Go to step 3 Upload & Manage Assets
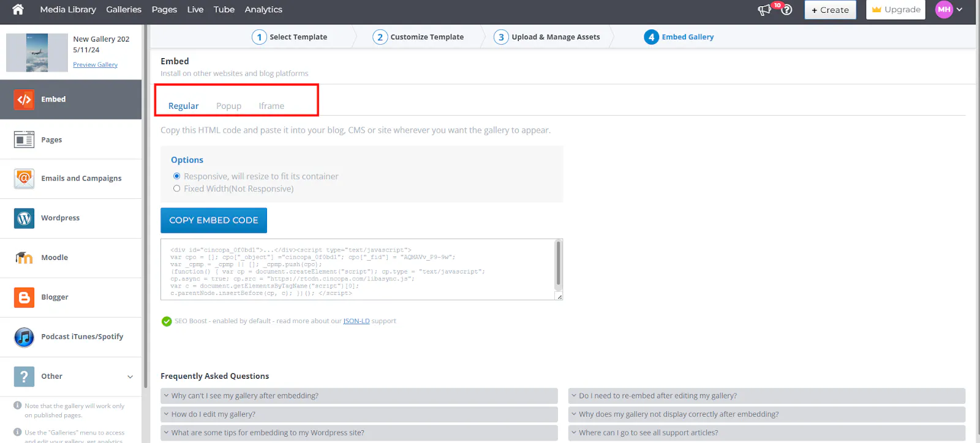This screenshot has height=443, width=980. pos(547,37)
